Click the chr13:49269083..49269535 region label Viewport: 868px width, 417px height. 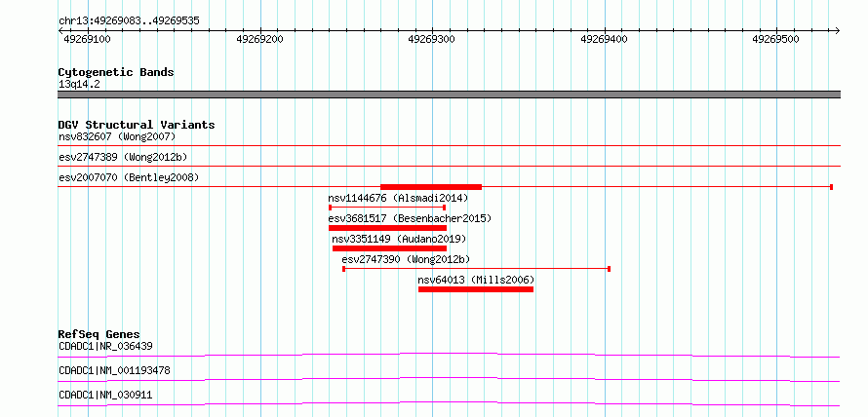tap(129, 21)
